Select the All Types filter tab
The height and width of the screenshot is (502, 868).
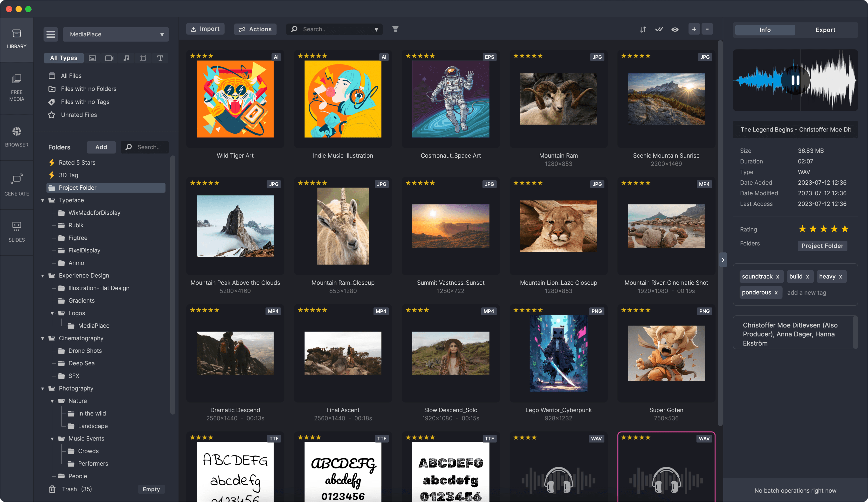[x=63, y=58]
